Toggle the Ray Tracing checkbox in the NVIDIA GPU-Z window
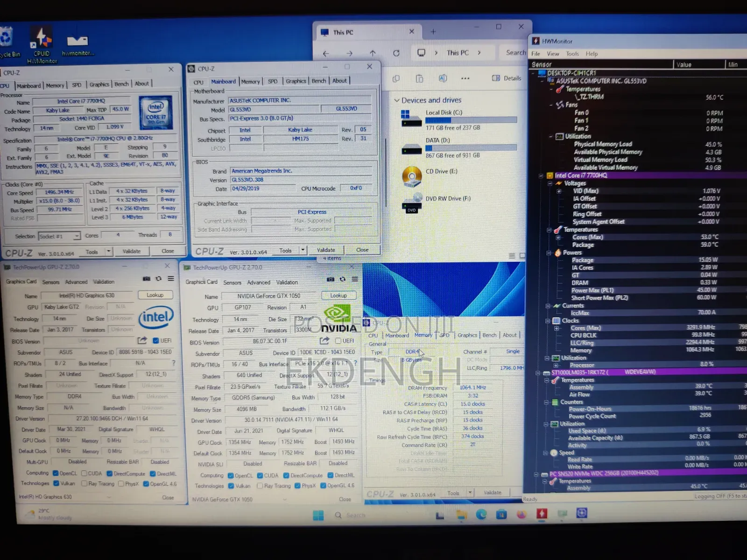The width and height of the screenshot is (747, 560). (260, 486)
